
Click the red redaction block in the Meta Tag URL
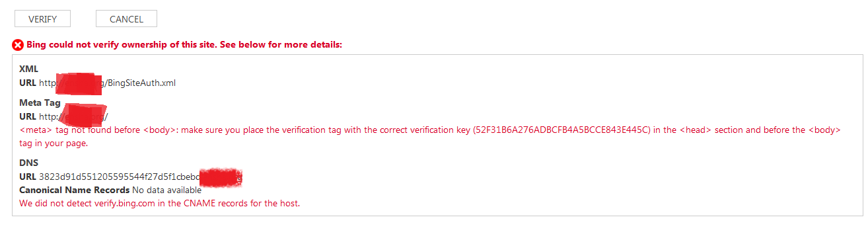pyautogui.click(x=84, y=114)
